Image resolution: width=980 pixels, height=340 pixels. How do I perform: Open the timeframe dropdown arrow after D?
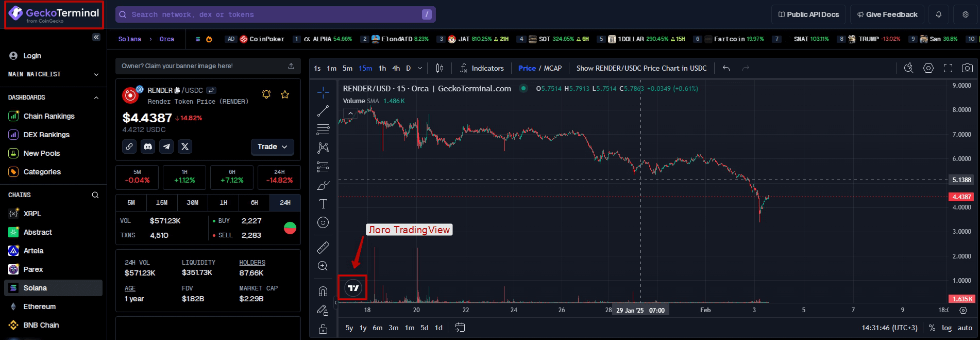pyautogui.click(x=420, y=68)
